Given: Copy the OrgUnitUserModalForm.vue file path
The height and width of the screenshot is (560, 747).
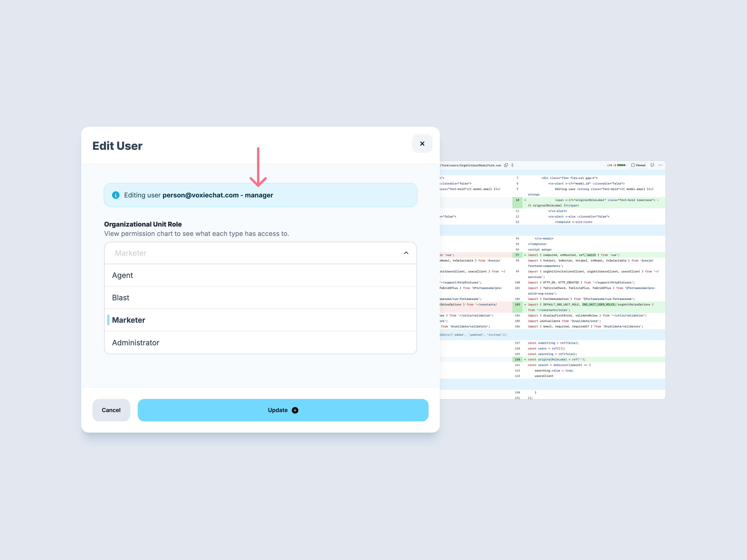Looking at the screenshot, I should 506,165.
